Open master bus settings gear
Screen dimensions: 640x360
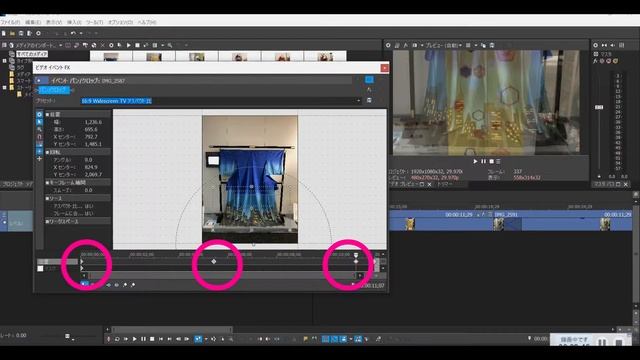coord(596,45)
